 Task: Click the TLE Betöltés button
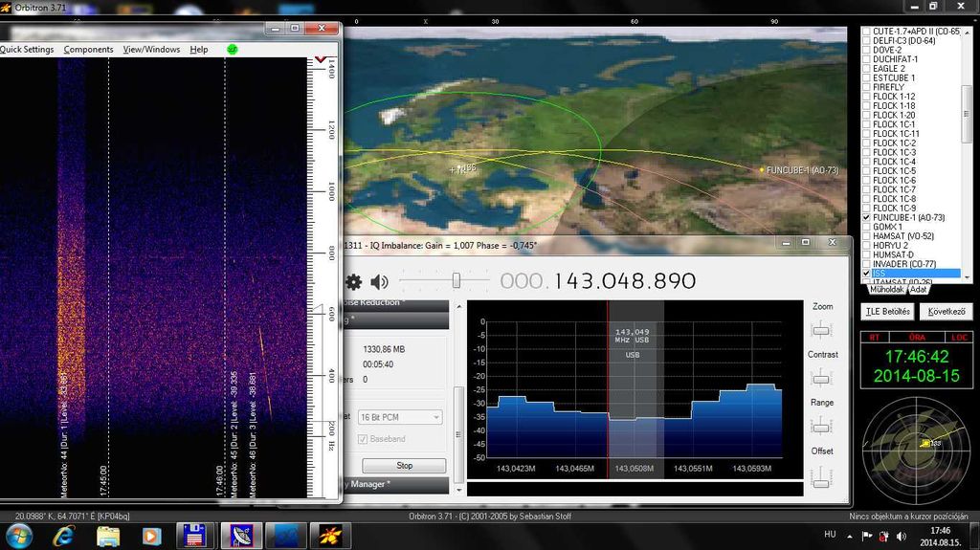point(886,312)
